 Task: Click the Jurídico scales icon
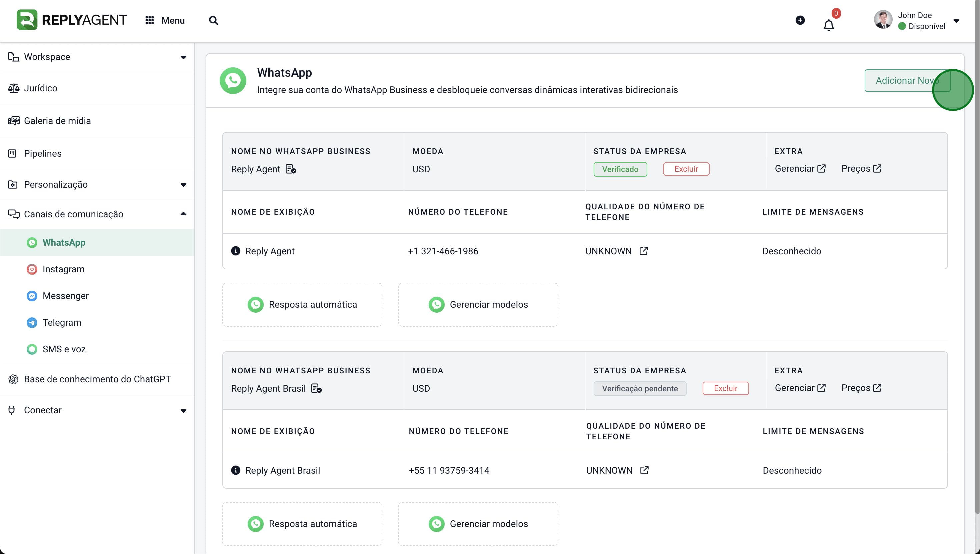click(14, 88)
